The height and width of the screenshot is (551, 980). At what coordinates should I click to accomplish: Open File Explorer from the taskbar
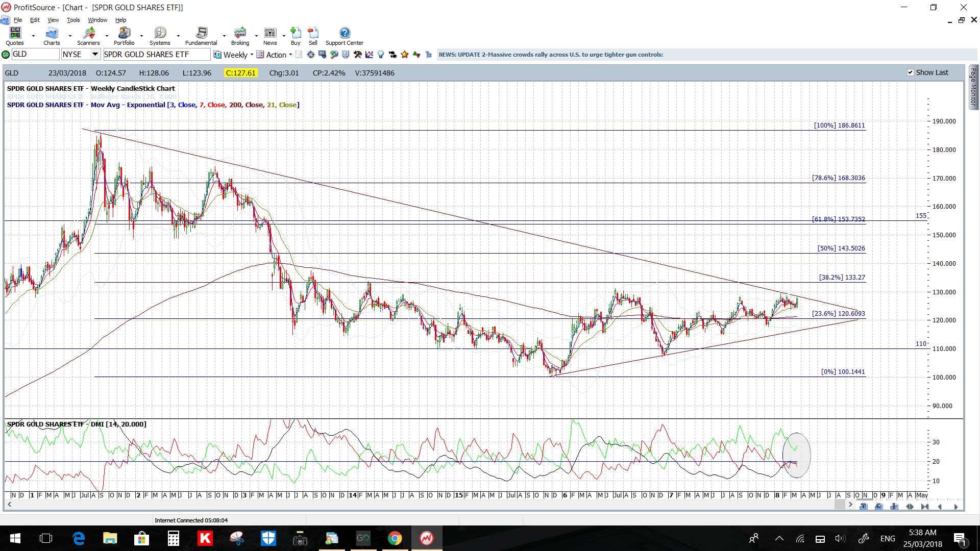pyautogui.click(x=110, y=538)
